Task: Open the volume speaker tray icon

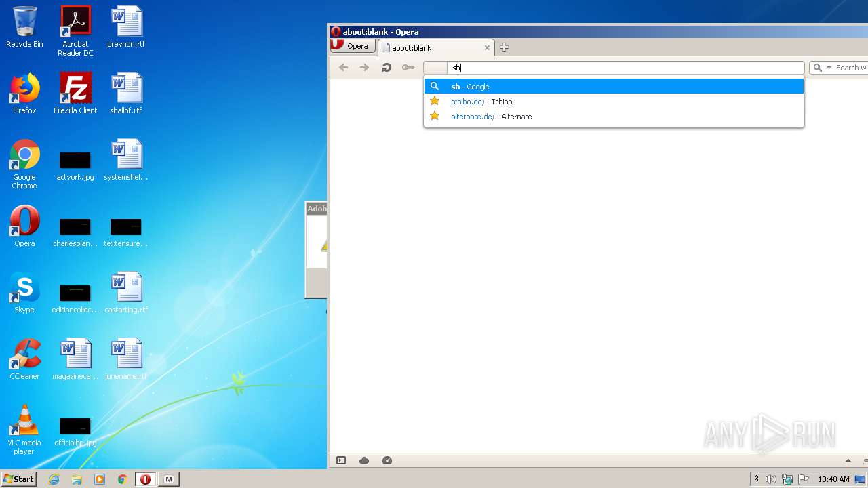Action: [x=771, y=479]
